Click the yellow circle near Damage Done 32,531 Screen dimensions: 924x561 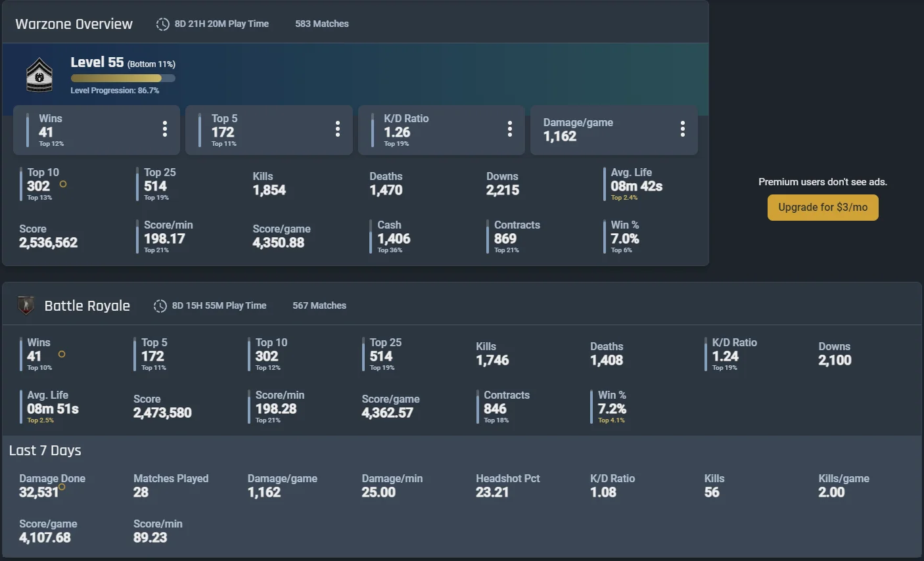(62, 487)
